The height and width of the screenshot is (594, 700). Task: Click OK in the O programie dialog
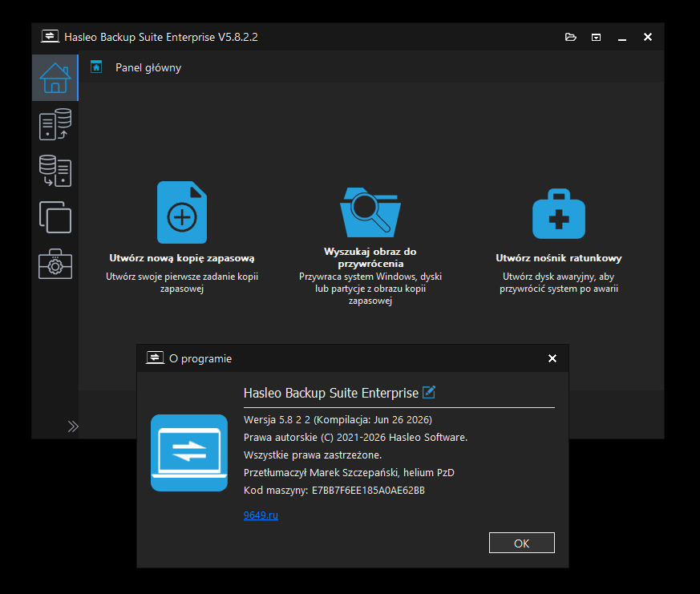[x=522, y=543]
